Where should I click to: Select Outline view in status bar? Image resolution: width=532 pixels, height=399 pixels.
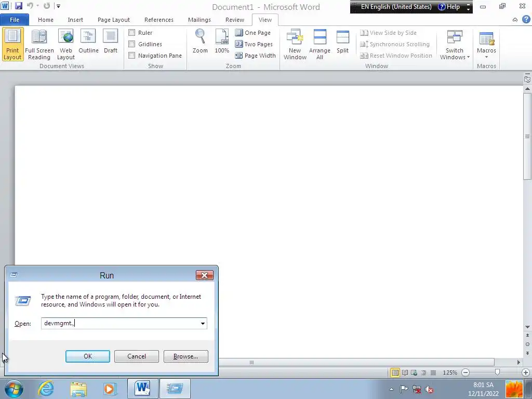(424, 373)
